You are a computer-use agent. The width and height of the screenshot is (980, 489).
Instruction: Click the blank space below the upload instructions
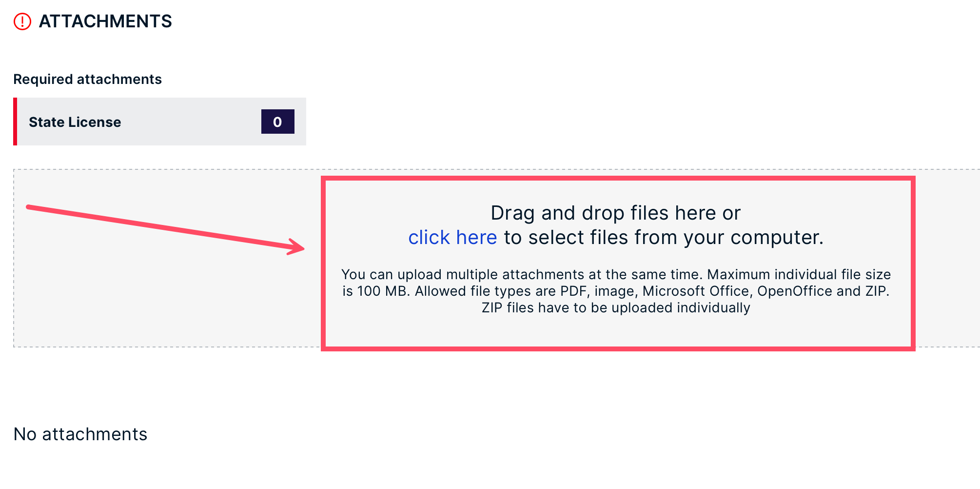[x=618, y=331]
